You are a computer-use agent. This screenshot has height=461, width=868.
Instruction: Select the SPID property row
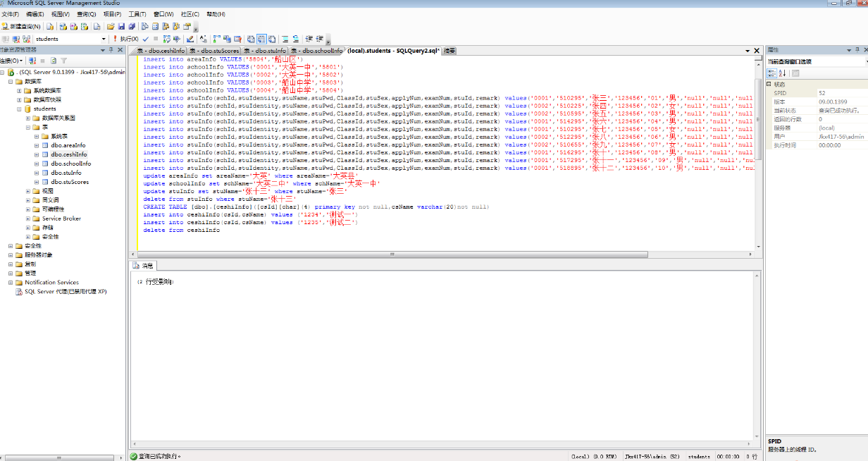[821, 93]
